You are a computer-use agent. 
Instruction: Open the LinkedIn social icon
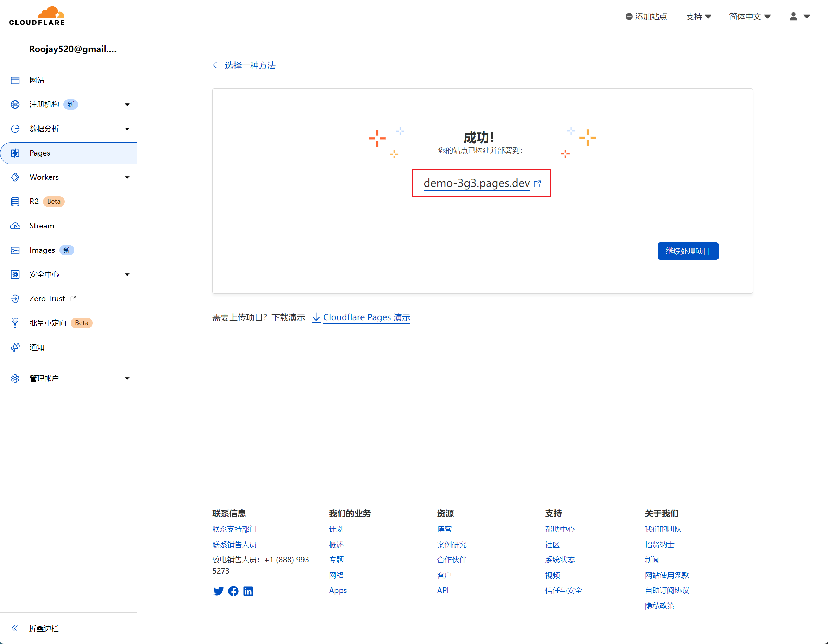[248, 591]
